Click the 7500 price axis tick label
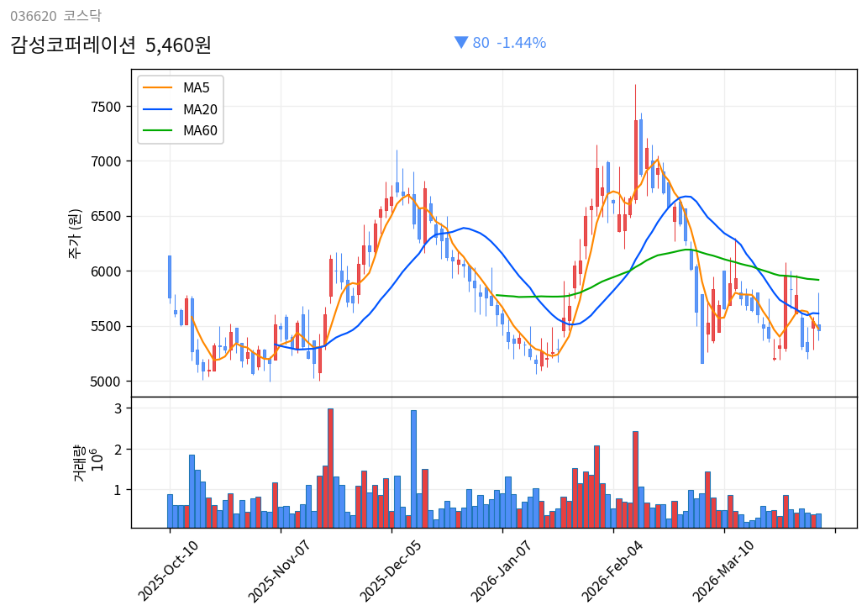The image size is (867, 616). (x=106, y=107)
